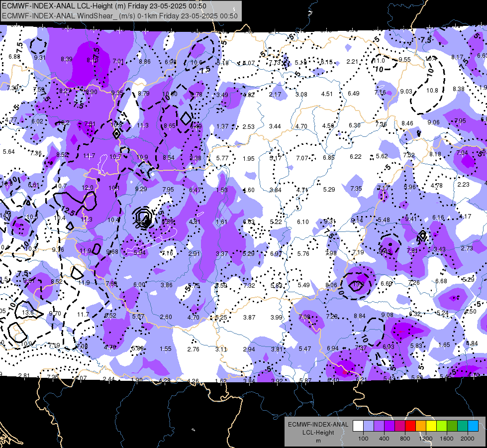Viewport: 487px width, 448px height.
Task: Click the wind shear value 6.88
Action: pyautogui.click(x=14, y=57)
